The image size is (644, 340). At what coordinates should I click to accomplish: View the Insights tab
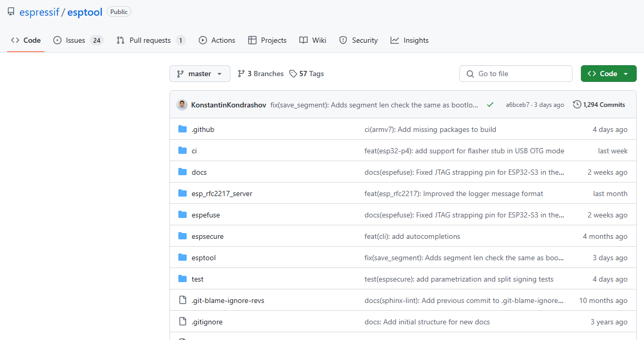click(409, 40)
